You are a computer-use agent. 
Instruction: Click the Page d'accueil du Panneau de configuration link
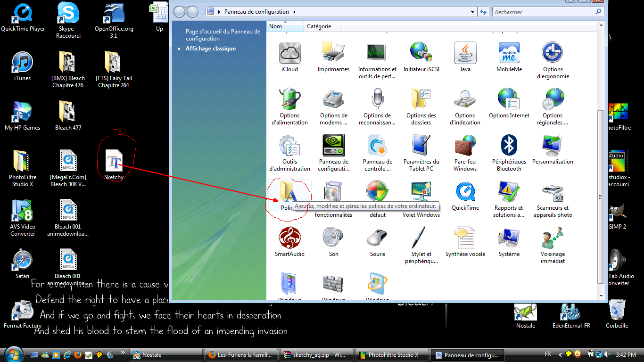pyautogui.click(x=223, y=35)
